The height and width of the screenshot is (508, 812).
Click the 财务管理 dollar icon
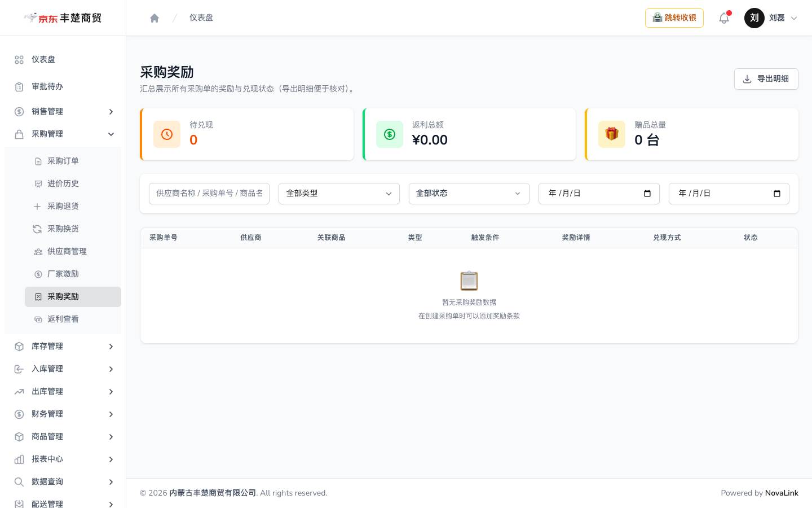[19, 414]
